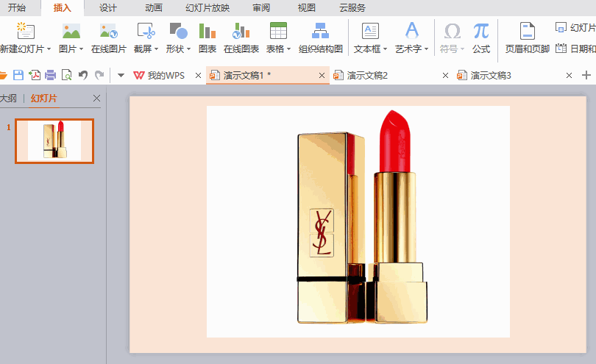This screenshot has width=596, height=364.
Task: Select the 插入 ribbon tab
Action: pyautogui.click(x=63, y=7)
